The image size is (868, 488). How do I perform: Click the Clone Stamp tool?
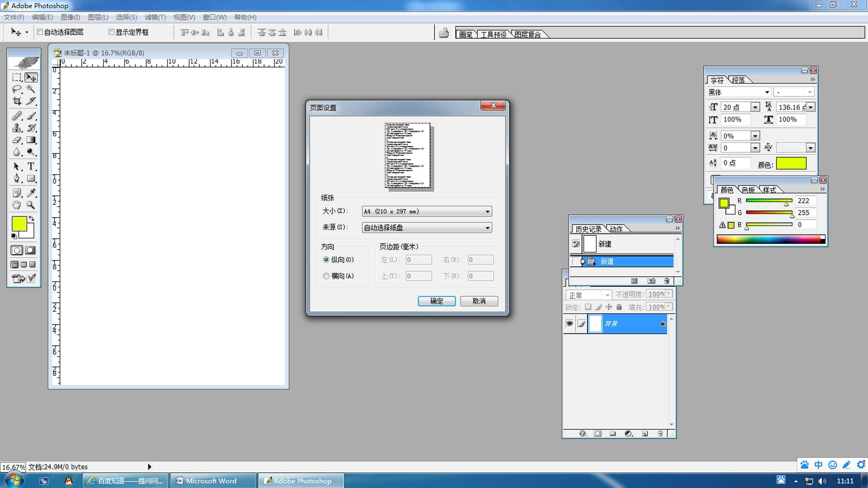pos(17,128)
